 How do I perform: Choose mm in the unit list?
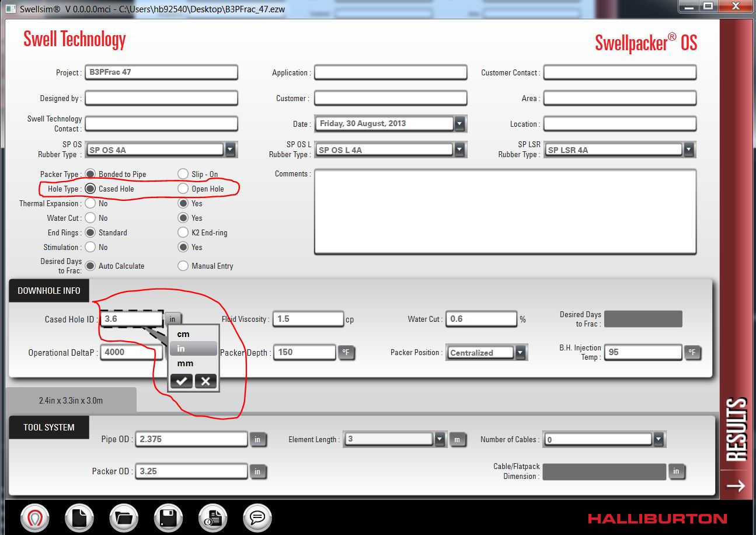point(193,363)
